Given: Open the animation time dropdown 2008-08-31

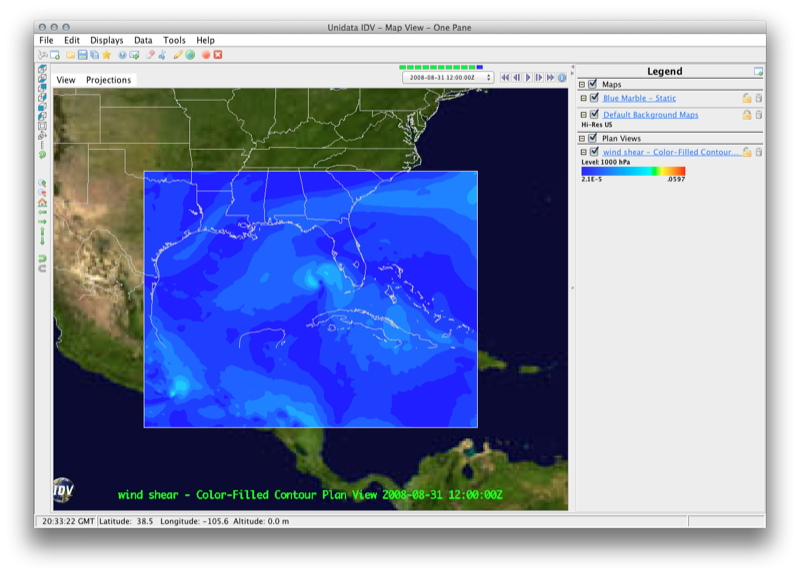Looking at the screenshot, I should click(447, 77).
